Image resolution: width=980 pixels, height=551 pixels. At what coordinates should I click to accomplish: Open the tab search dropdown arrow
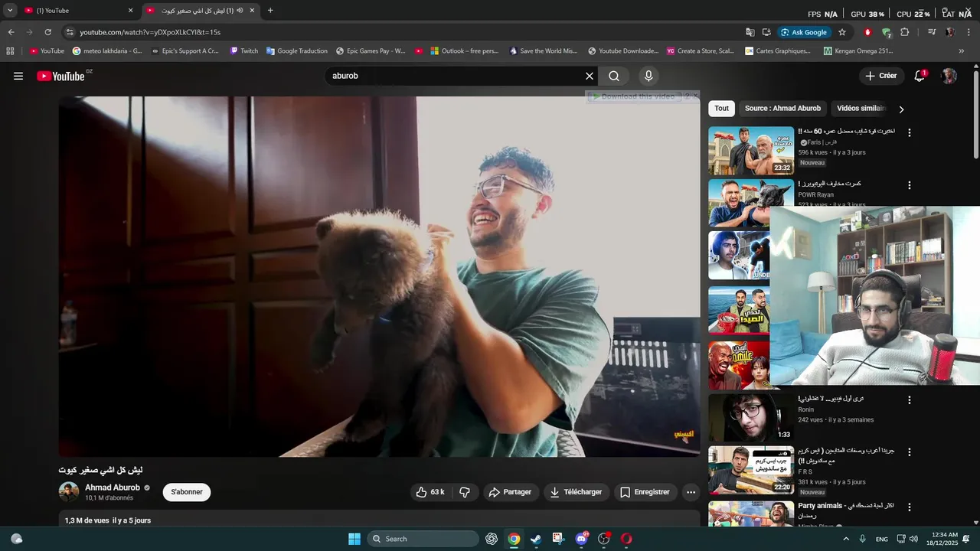(x=10, y=11)
